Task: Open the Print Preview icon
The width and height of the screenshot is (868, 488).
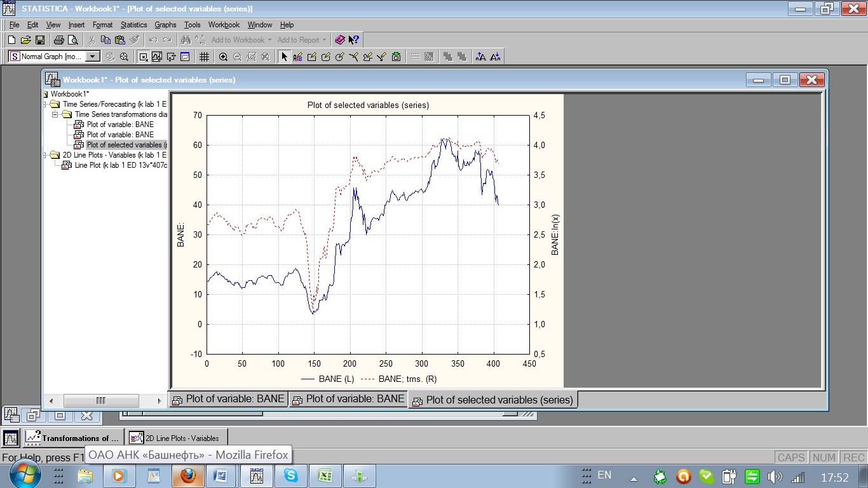Action: [72, 40]
